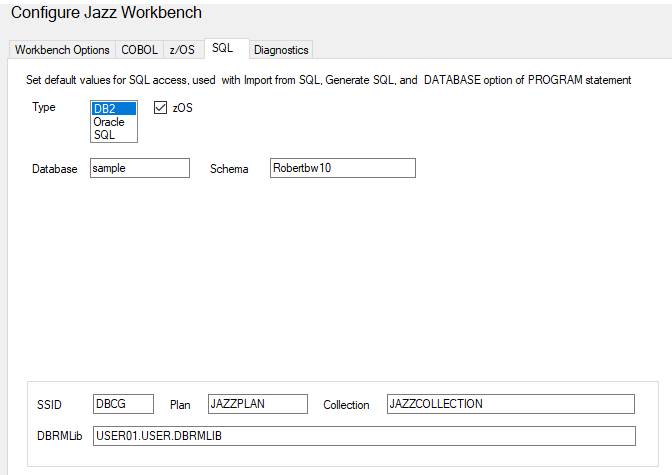Switch to the Workbench Options tab
Image resolution: width=672 pixels, height=475 pixels.
[62, 50]
